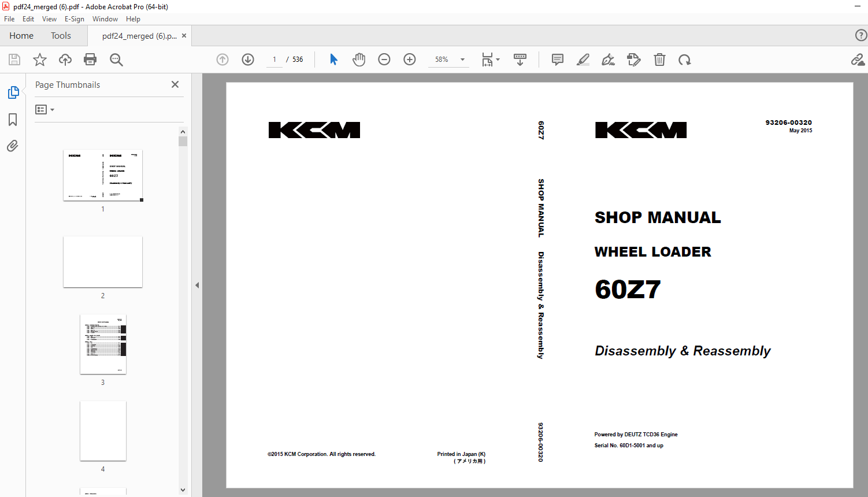
Task: Choose the Selection arrow tool
Action: [333, 60]
